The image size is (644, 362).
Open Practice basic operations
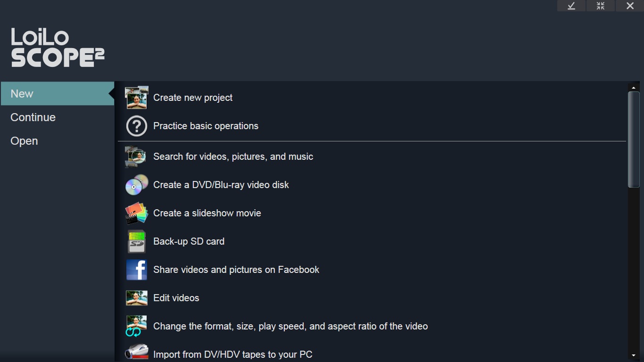tap(206, 126)
